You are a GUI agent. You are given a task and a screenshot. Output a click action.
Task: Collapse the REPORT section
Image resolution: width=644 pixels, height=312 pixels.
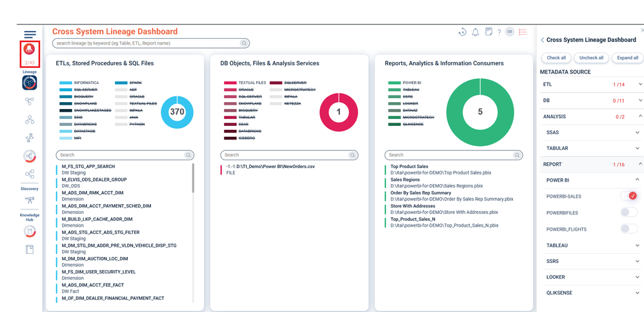point(591,165)
